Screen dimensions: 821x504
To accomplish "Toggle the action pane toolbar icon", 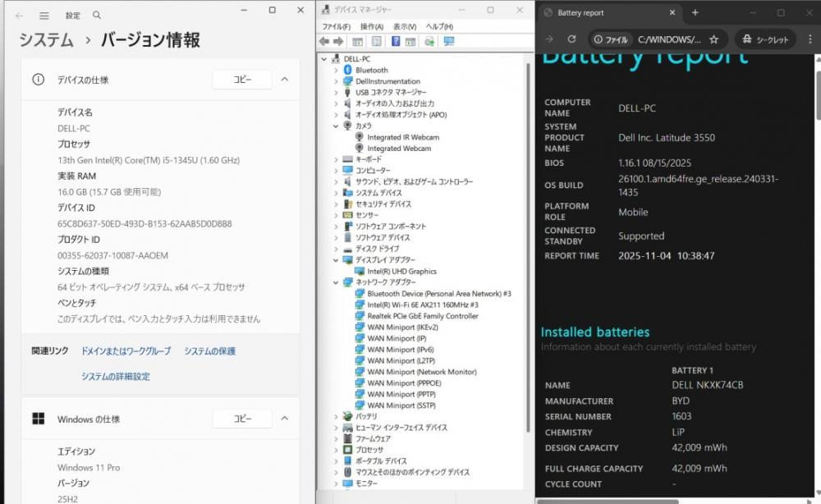I will point(410,41).
